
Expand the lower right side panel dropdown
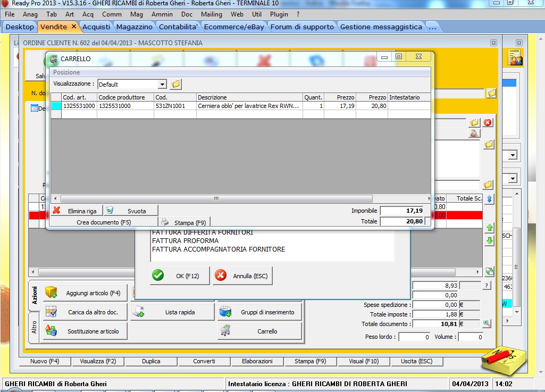(x=513, y=179)
